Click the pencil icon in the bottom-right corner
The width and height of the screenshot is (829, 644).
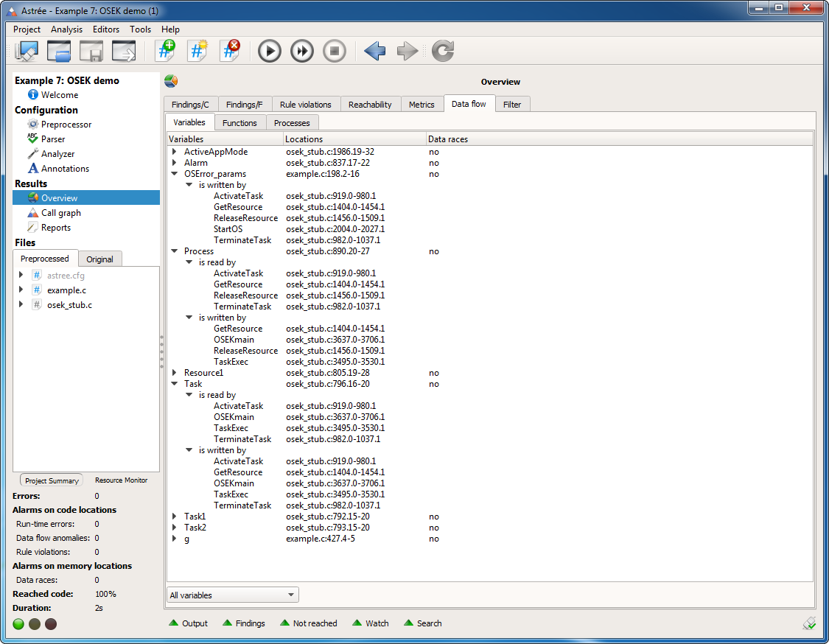809,624
